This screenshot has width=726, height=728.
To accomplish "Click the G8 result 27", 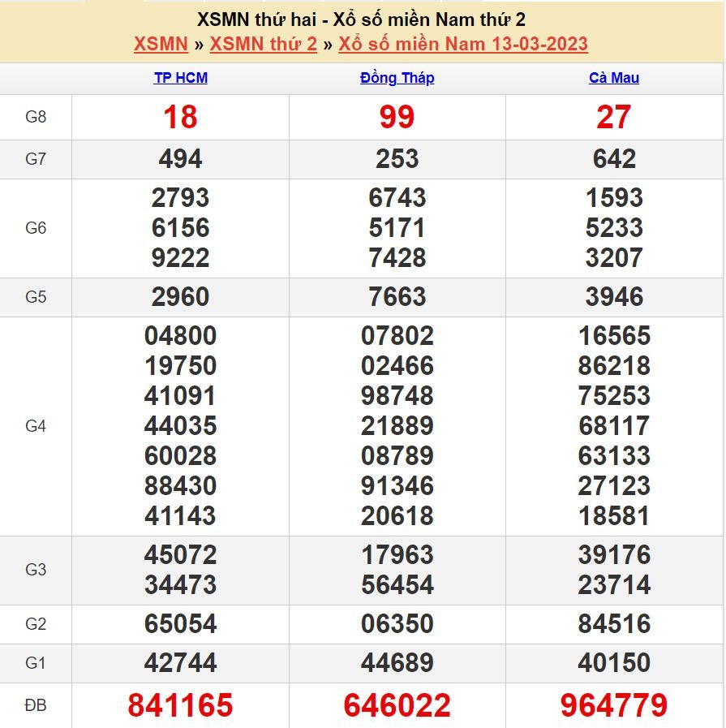I will coord(614,117).
